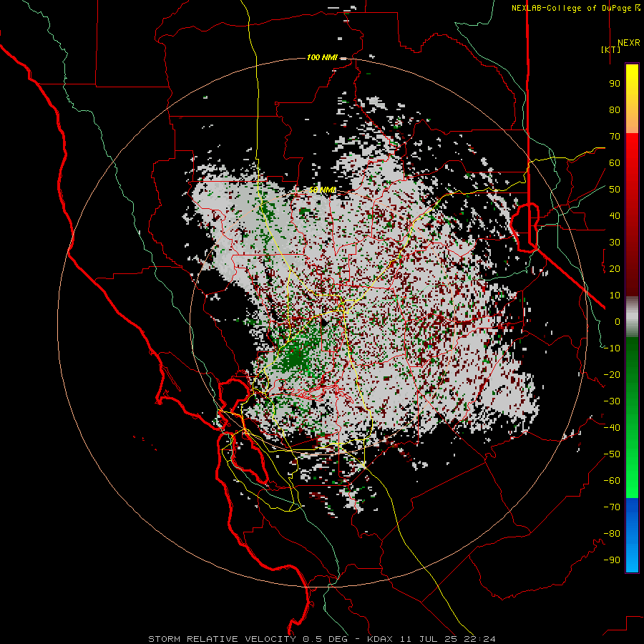
Task: Select the 60 value on velocity scale
Action: click(615, 163)
